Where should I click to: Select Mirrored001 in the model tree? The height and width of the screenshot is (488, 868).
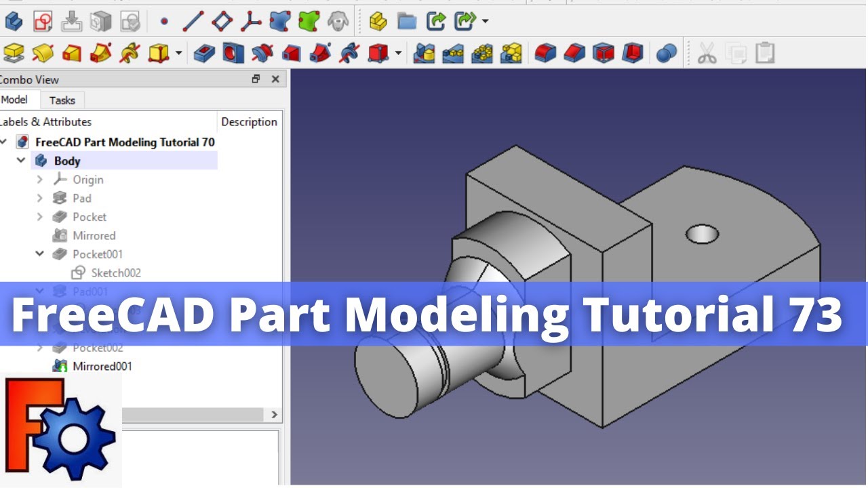coord(102,366)
